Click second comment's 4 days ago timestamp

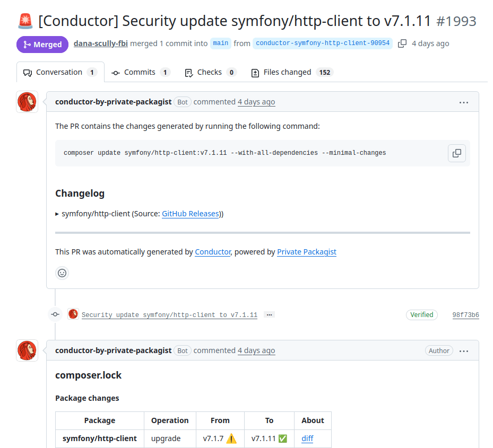coord(256,350)
